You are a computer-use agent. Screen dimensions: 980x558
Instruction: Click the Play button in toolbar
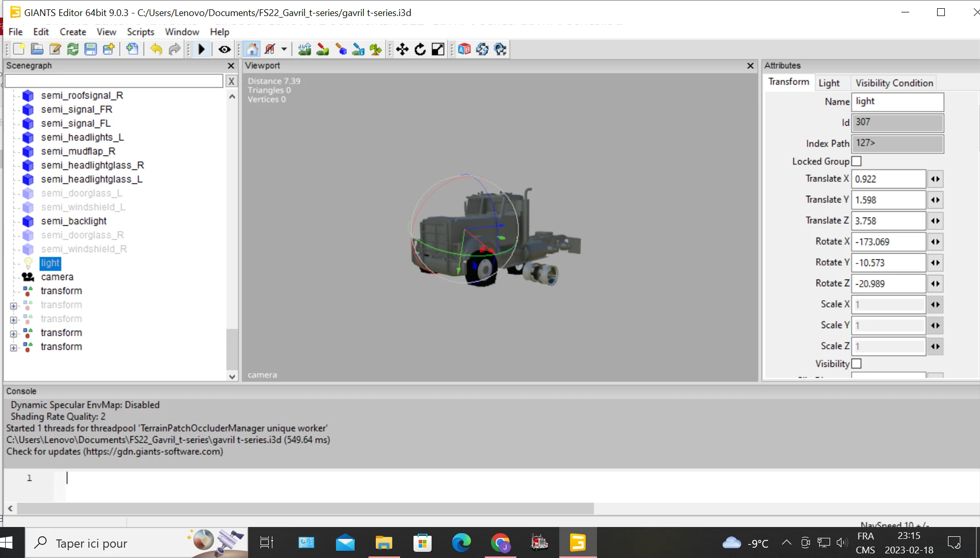pyautogui.click(x=202, y=49)
